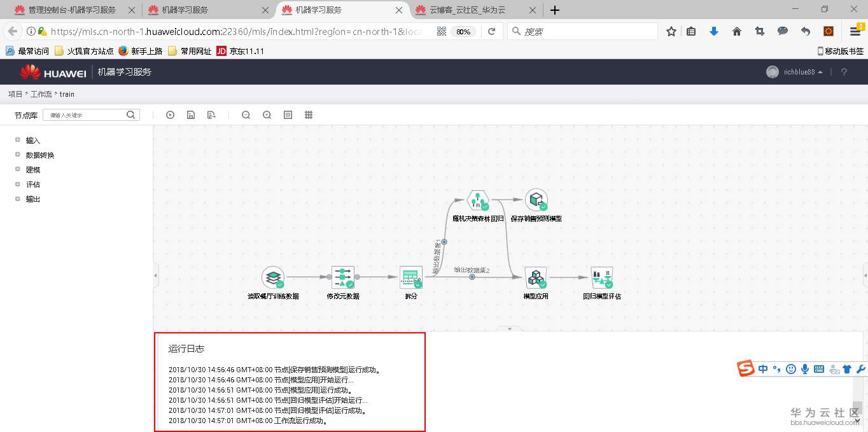
Task: Click the 输出数据集2 connection port
Action: click(472, 277)
